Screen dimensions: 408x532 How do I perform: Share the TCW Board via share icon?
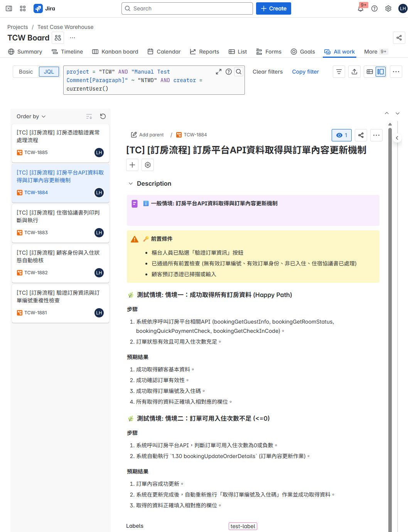point(399,38)
